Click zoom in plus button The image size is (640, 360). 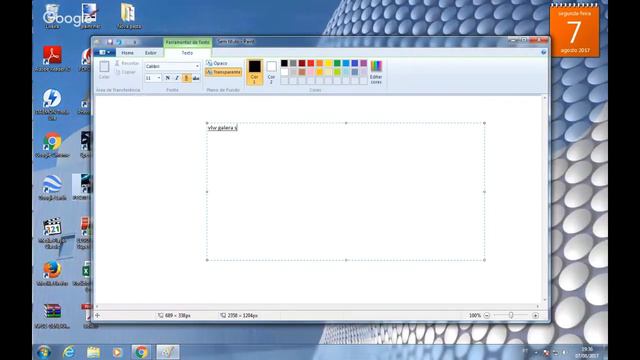click(x=535, y=316)
